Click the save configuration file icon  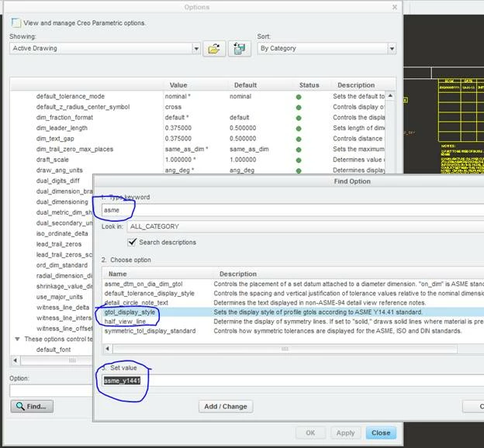[239, 48]
